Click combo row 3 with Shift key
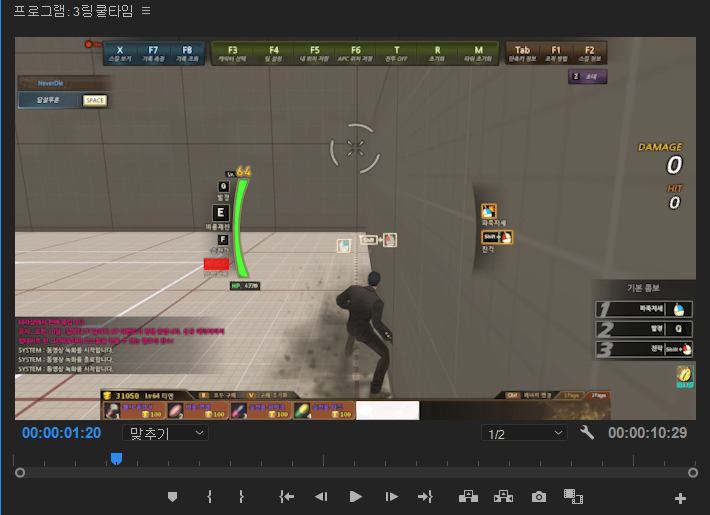The width and height of the screenshot is (710, 515). click(643, 349)
